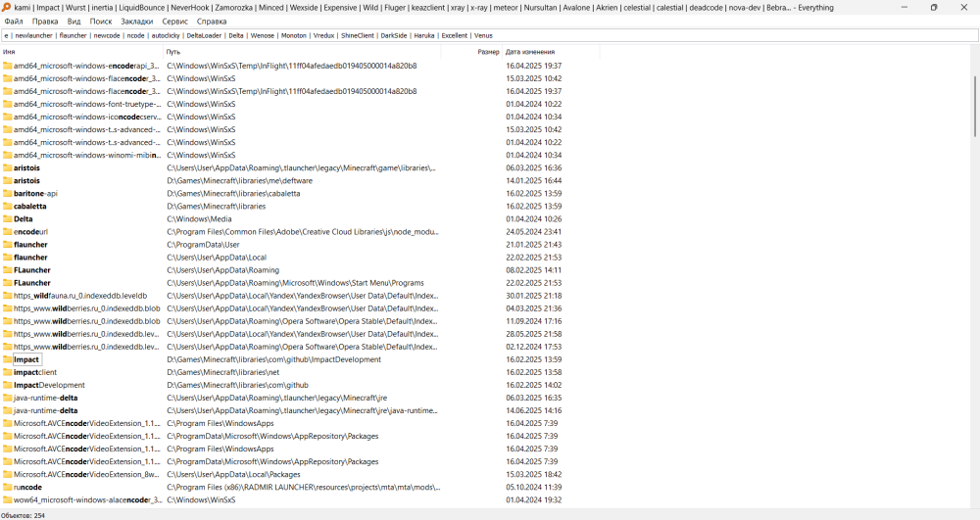The height and width of the screenshot is (520, 980).
Task: Select aristois row with .tlauncher path
Action: click(300, 167)
